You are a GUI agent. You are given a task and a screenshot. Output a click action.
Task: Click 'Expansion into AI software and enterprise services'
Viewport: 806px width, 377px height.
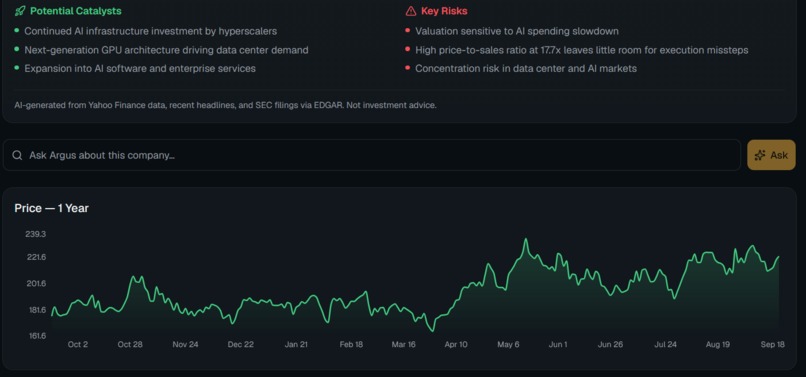(140, 68)
